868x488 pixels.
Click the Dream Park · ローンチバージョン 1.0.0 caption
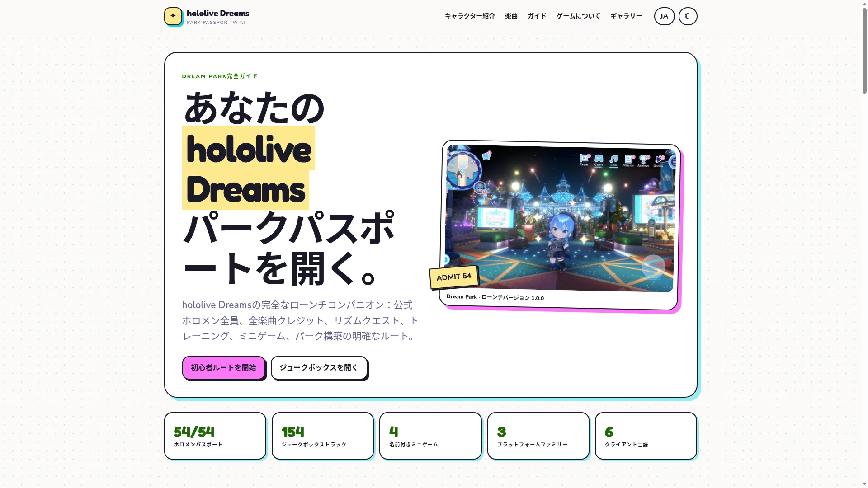(x=495, y=297)
